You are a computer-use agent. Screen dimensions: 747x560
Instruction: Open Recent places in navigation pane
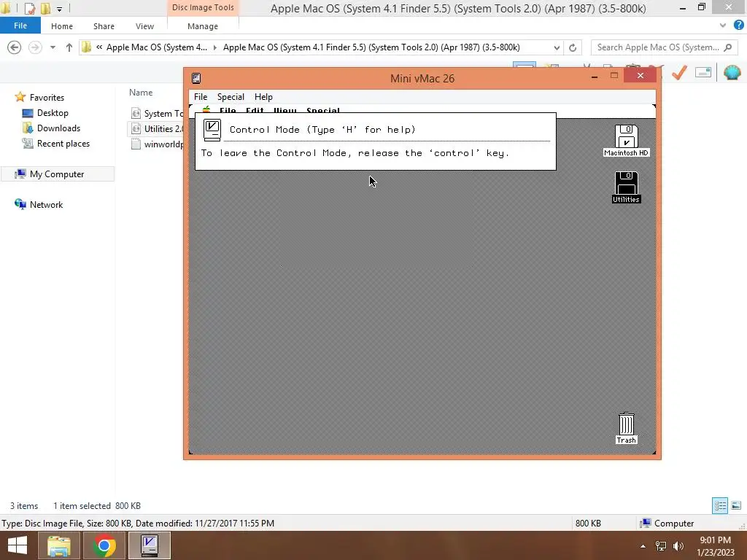[x=63, y=144]
